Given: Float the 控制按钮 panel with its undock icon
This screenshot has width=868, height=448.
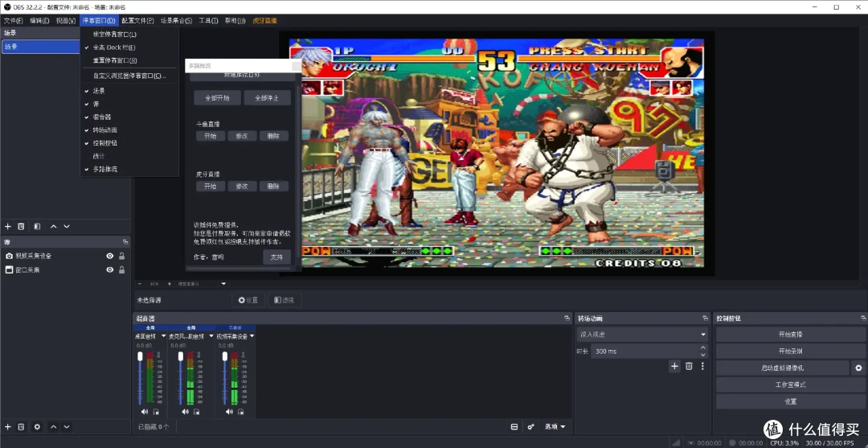Looking at the screenshot, I should 863,319.
